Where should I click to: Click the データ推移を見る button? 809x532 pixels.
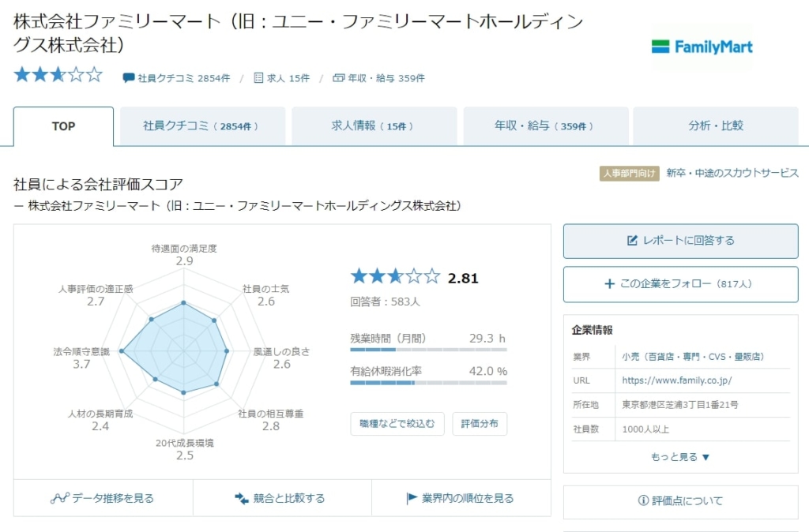point(103,499)
